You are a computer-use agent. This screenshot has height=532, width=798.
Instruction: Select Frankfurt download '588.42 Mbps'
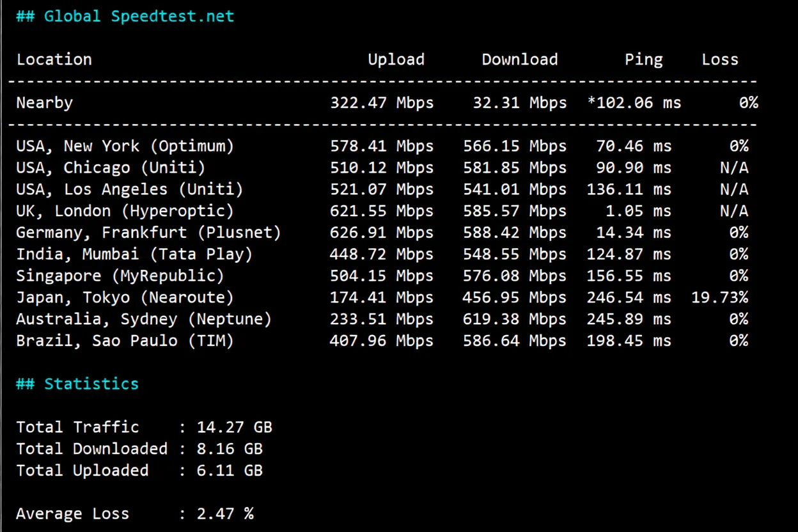click(515, 233)
